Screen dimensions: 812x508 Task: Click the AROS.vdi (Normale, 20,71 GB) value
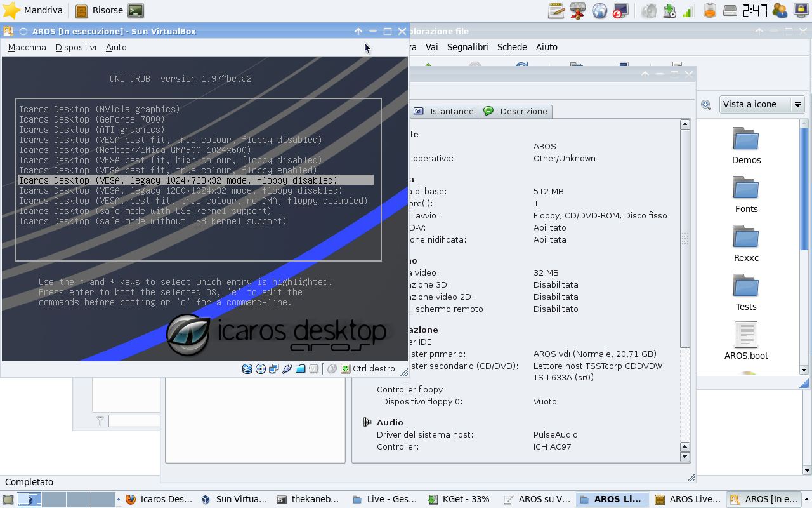(x=595, y=354)
